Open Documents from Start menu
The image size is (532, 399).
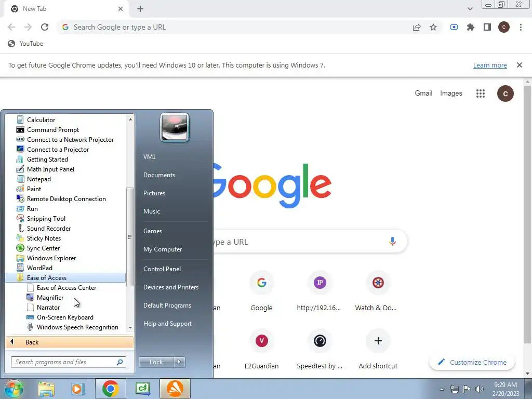159,175
